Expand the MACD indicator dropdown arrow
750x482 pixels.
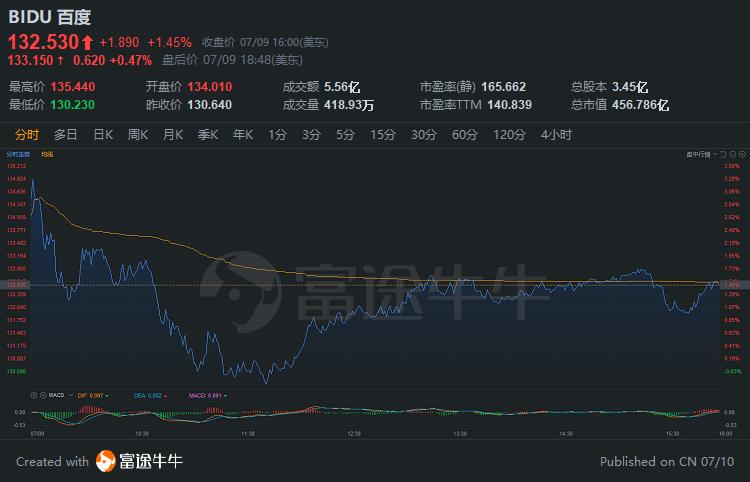(x=71, y=395)
